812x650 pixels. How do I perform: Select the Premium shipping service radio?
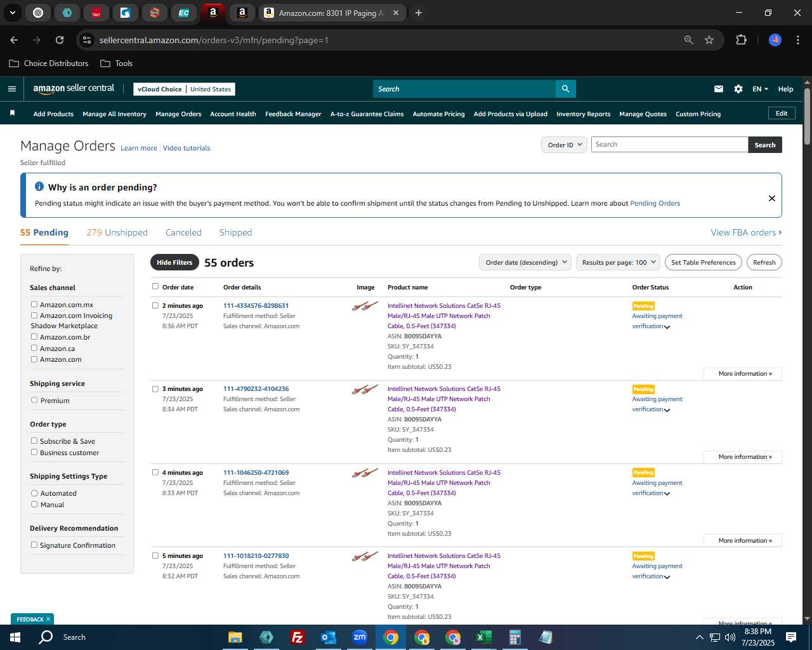pos(34,400)
